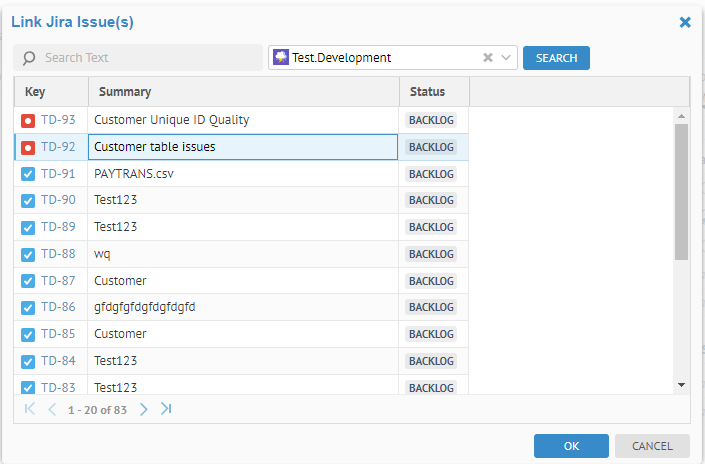
Task: Click the blue task checkbox icon for TD-91
Action: point(28,174)
